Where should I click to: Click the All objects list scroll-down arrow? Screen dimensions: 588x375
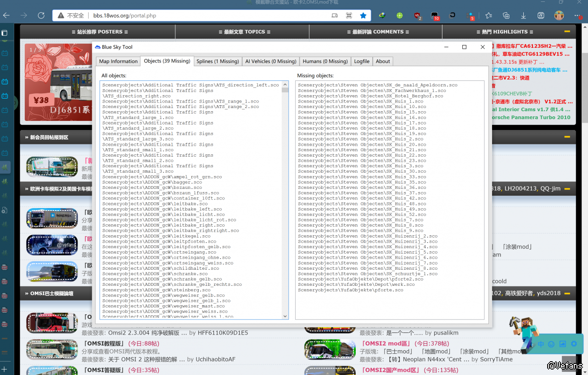pyautogui.click(x=285, y=316)
